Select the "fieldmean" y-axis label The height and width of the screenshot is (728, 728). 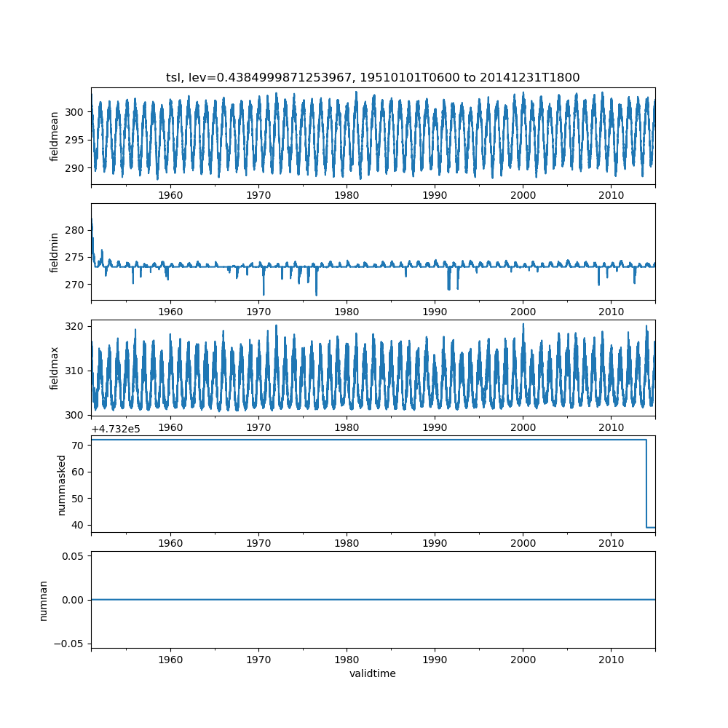pyautogui.click(x=55, y=137)
